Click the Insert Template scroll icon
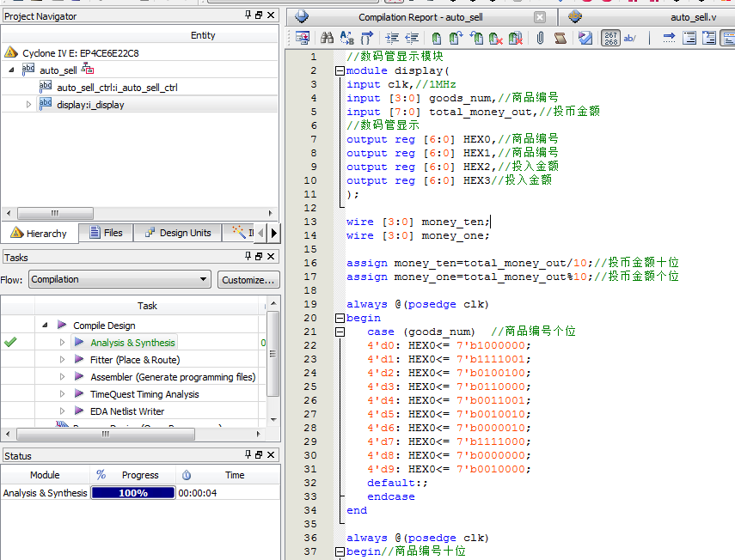735x560 pixels. point(560,38)
